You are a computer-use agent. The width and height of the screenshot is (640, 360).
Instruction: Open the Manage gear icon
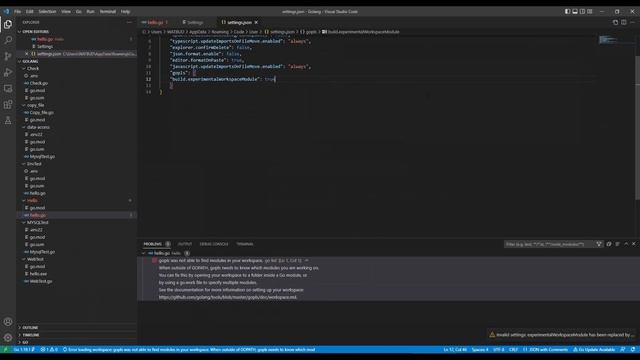pyautogui.click(x=8, y=338)
